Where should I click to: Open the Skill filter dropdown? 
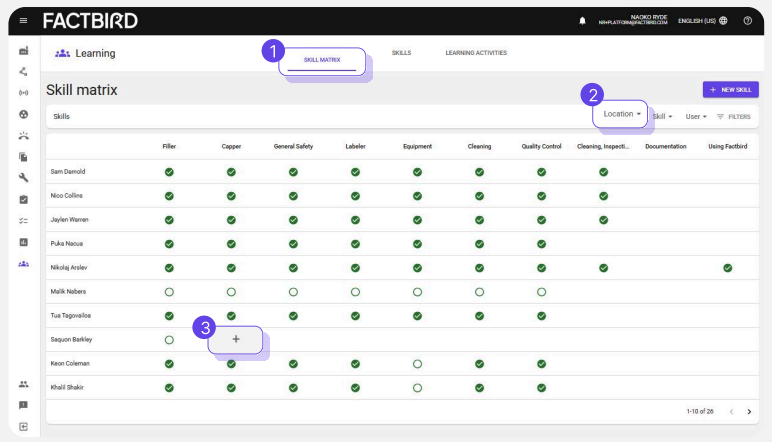663,117
